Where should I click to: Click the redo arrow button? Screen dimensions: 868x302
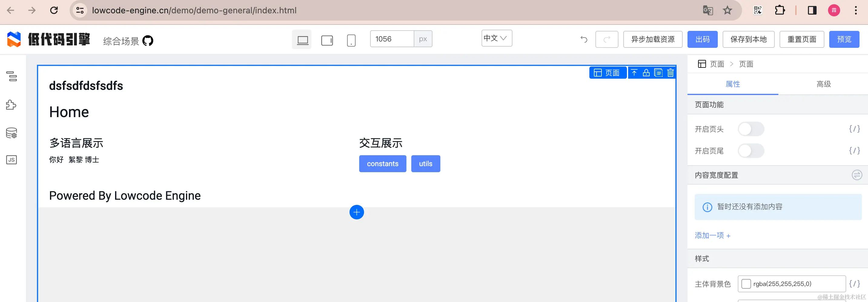point(607,39)
